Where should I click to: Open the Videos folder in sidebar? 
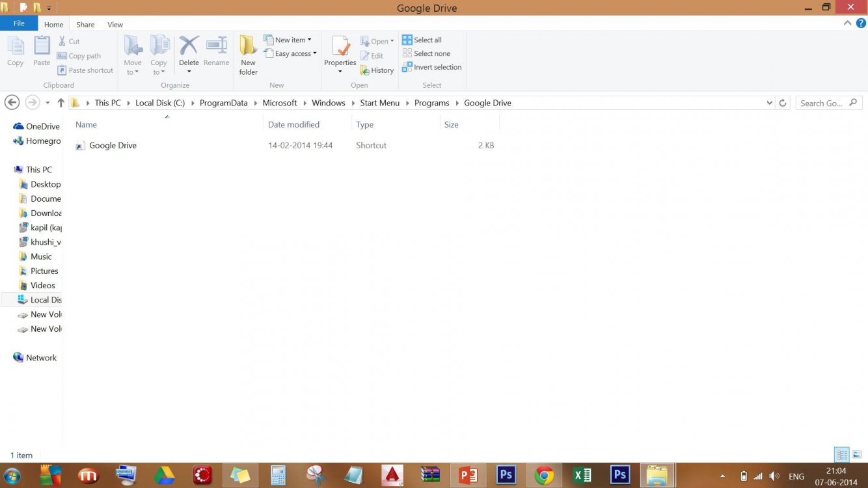tap(38, 285)
